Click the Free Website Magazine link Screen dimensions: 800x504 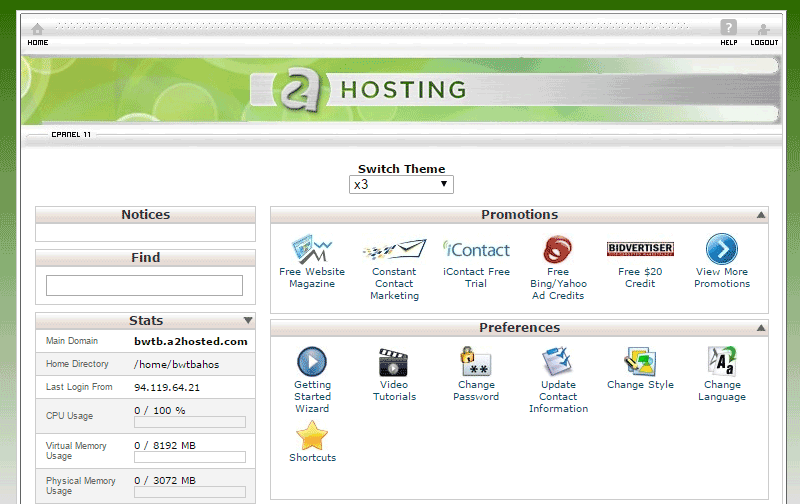(x=312, y=278)
